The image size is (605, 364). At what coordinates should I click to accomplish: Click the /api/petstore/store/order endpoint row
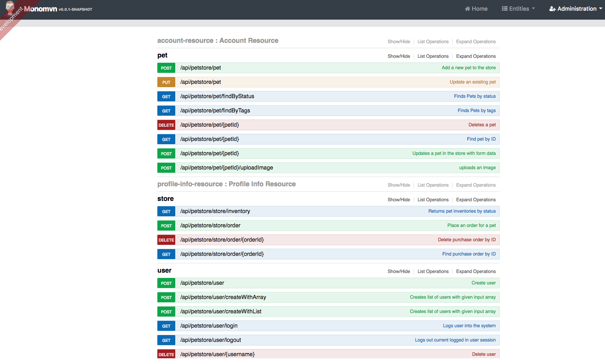click(321, 225)
